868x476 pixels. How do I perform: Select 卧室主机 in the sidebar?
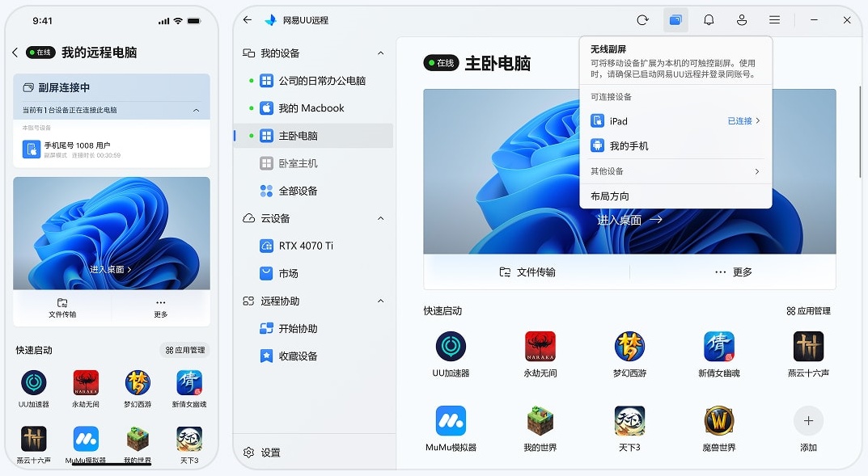(x=314, y=163)
